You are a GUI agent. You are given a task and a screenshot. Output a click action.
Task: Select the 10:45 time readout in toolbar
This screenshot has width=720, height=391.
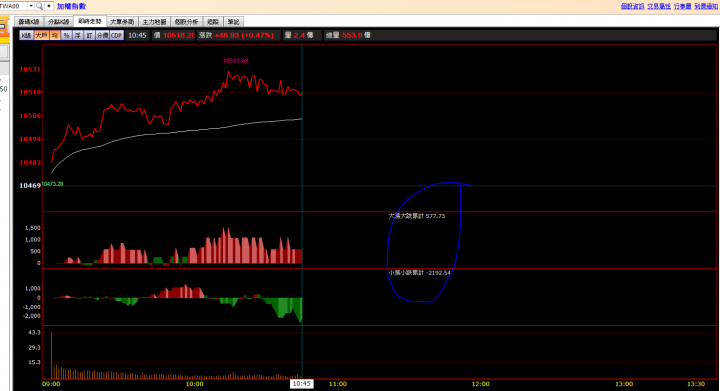pyautogui.click(x=137, y=35)
